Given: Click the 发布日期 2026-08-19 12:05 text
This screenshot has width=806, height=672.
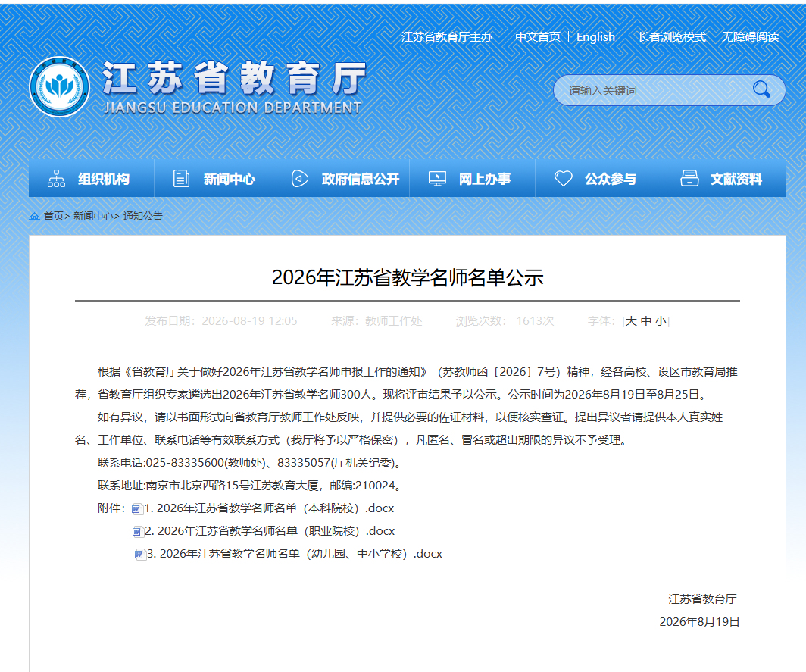Looking at the screenshot, I should pyautogui.click(x=221, y=320).
